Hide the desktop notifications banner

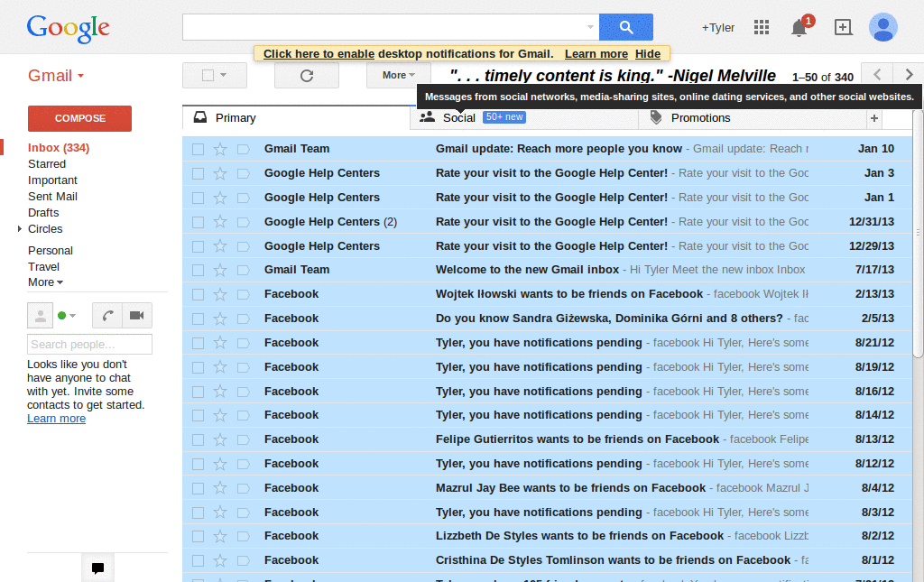[x=648, y=53]
